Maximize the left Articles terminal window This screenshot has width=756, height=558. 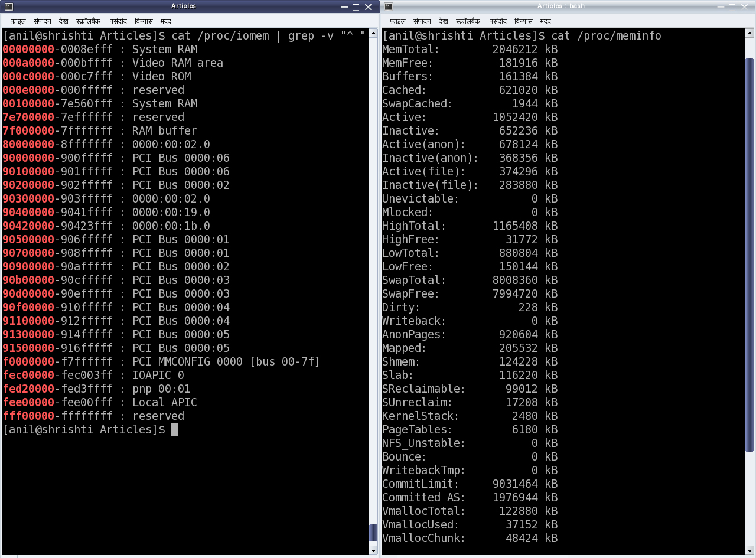point(356,6)
